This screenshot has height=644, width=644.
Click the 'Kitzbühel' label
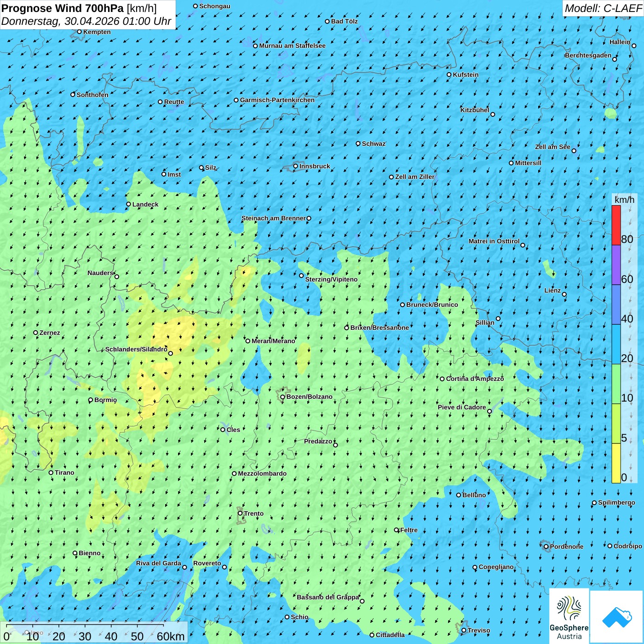click(x=475, y=110)
